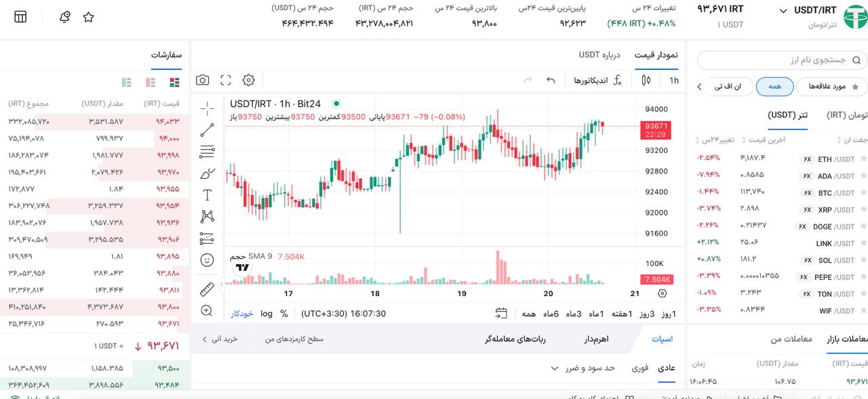Open chart settings gear
The height and width of the screenshot is (399, 868).
[248, 80]
